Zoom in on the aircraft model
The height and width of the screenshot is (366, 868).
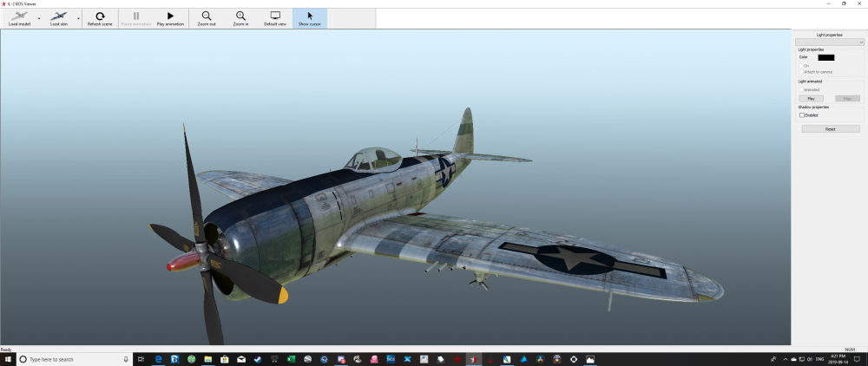pos(240,18)
